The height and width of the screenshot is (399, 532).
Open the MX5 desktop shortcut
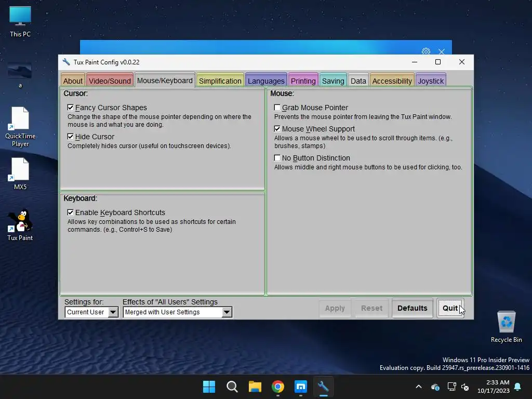pyautogui.click(x=20, y=174)
